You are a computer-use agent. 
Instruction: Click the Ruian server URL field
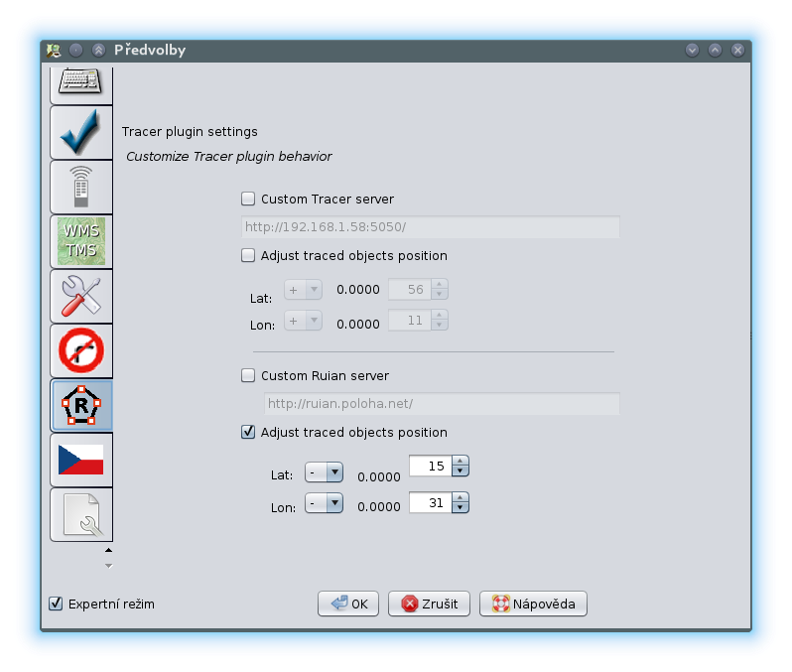[x=442, y=404]
